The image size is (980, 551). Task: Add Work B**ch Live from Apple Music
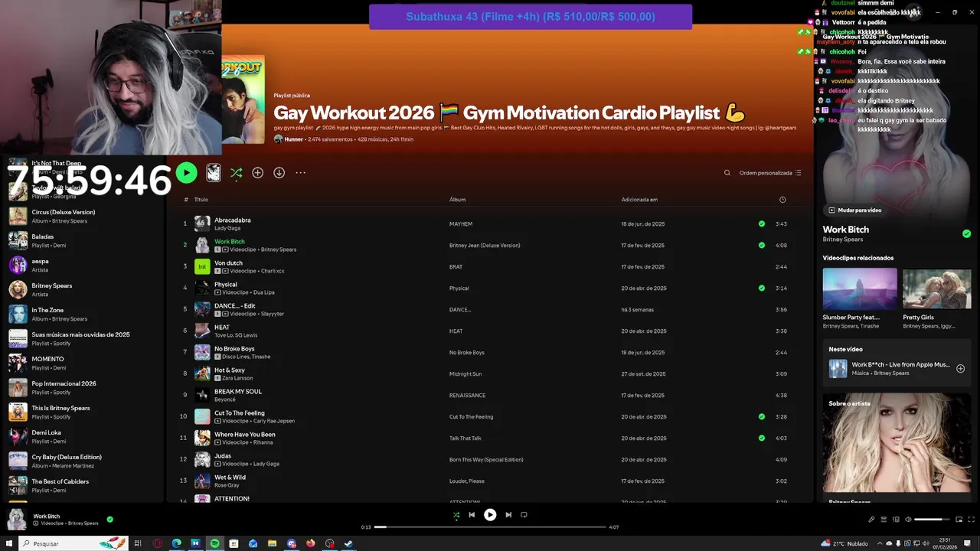[x=960, y=369]
